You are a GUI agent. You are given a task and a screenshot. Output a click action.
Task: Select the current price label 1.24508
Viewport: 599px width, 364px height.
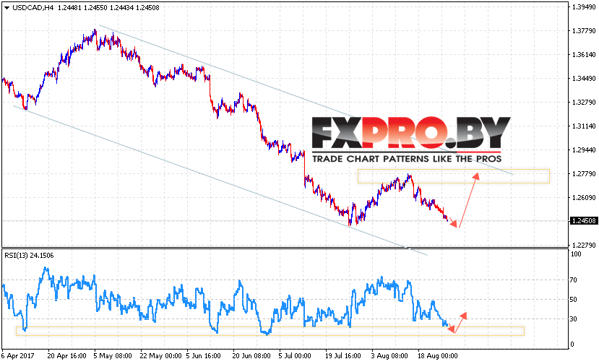584,221
